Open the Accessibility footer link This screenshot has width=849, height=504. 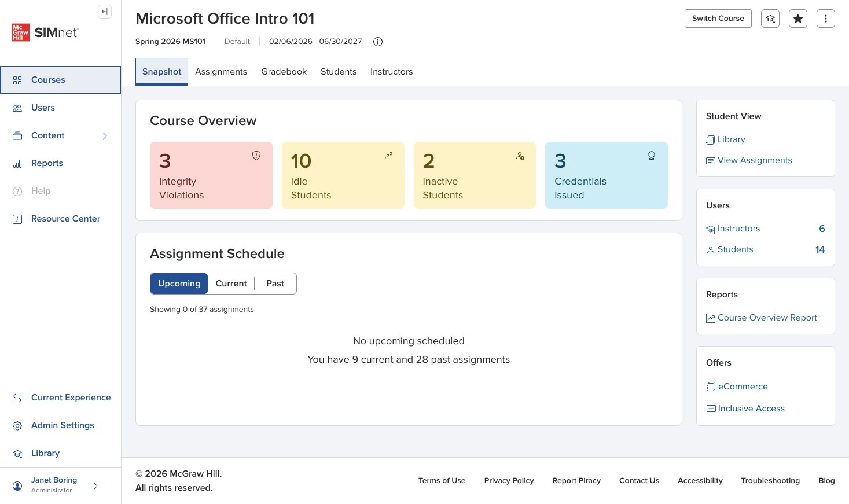click(700, 481)
